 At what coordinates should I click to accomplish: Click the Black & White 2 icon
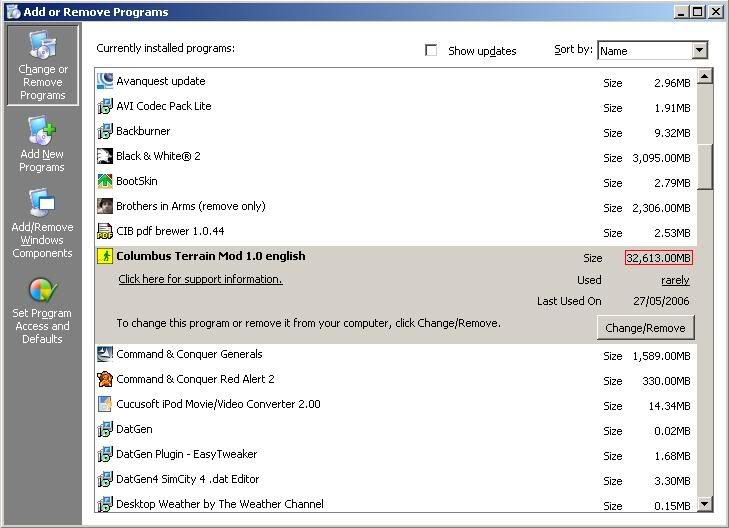(x=105, y=156)
